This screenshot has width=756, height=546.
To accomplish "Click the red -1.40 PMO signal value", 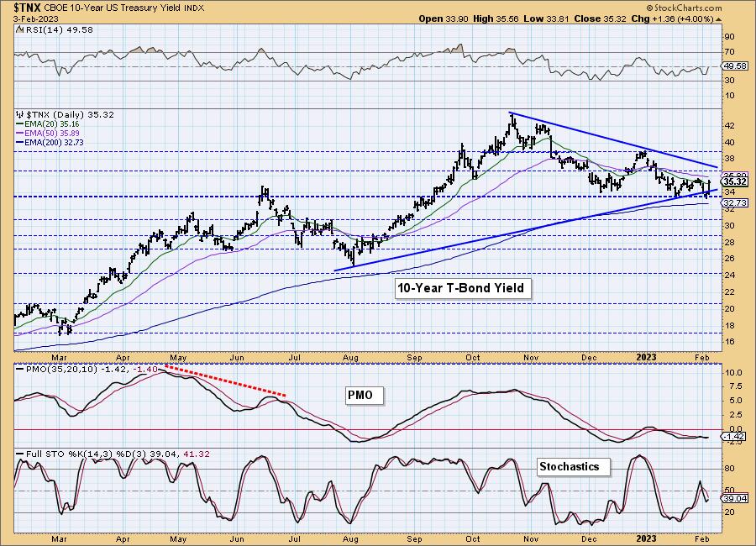I will 146,369.
